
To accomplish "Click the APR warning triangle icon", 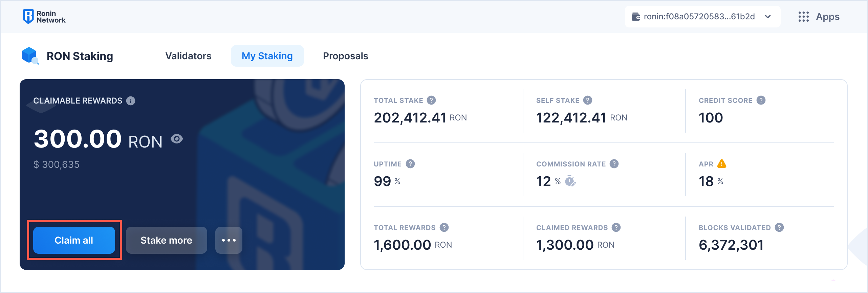I will click(x=722, y=164).
